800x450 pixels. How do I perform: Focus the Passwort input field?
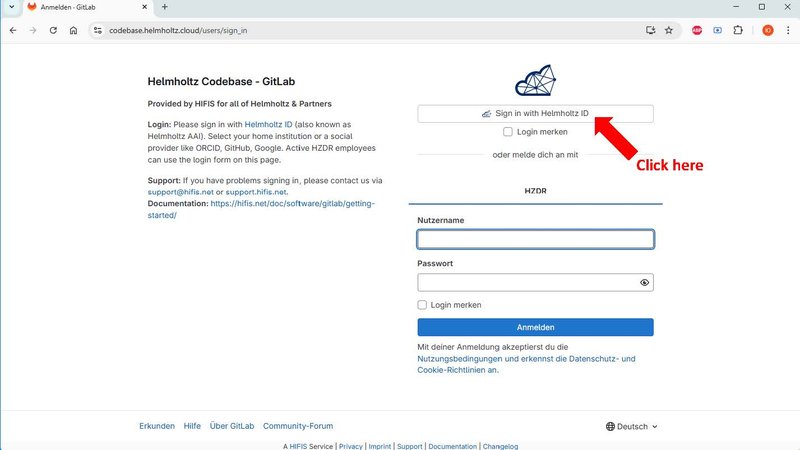(535, 283)
